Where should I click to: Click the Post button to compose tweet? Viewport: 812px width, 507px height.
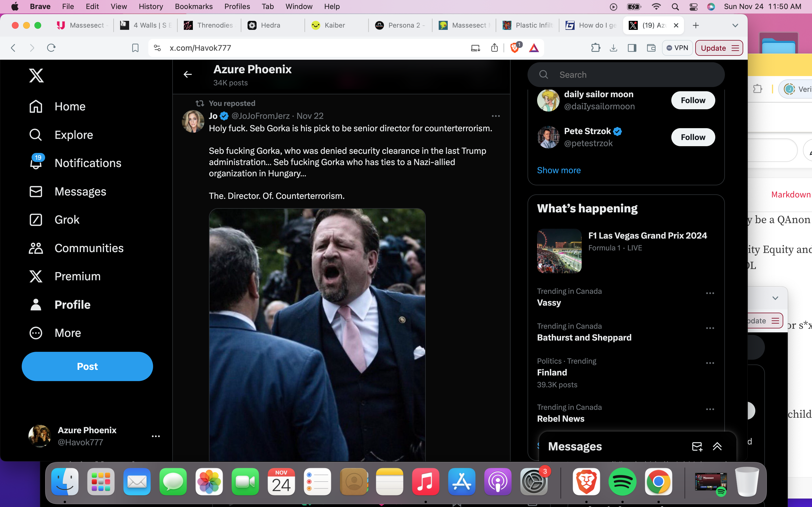coord(87,366)
